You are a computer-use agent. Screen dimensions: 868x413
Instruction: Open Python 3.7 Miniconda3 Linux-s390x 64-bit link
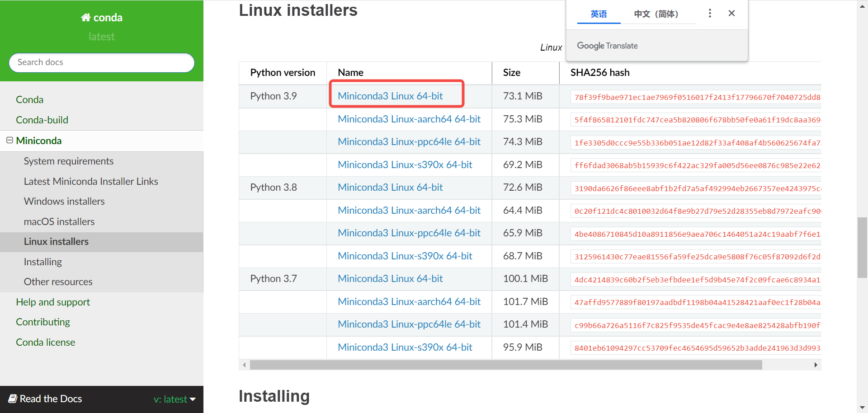(405, 347)
